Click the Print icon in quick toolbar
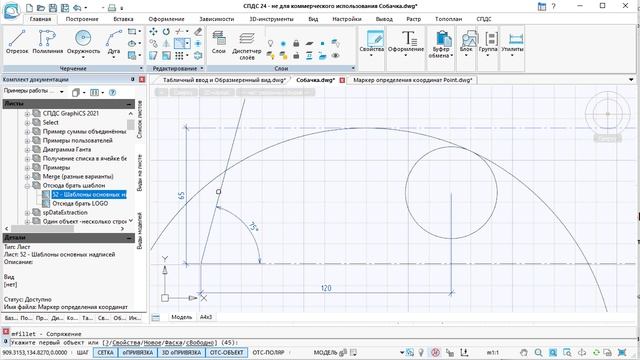This screenshot has height=360, width=640. [112, 7]
